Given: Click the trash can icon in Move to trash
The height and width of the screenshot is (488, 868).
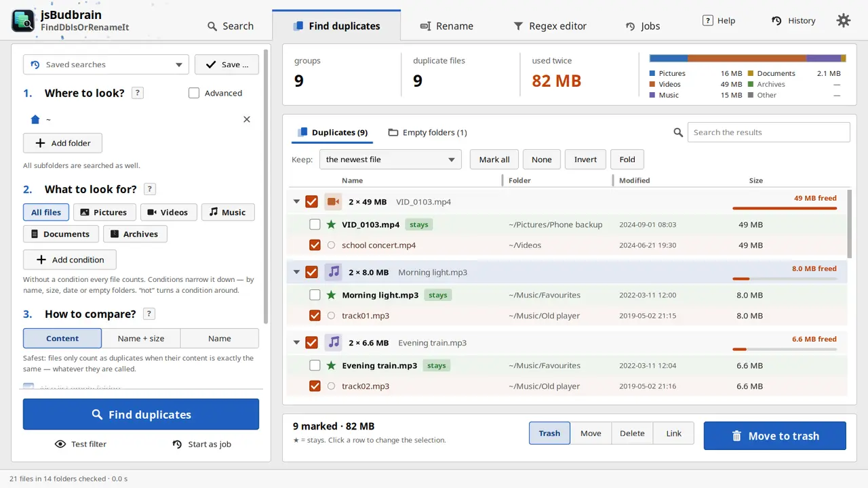Looking at the screenshot, I should [x=736, y=436].
